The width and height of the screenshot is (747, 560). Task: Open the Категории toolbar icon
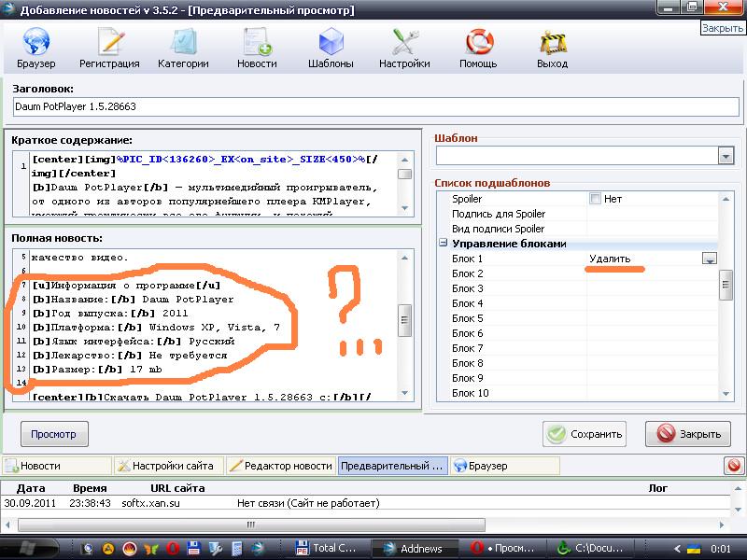click(x=183, y=42)
